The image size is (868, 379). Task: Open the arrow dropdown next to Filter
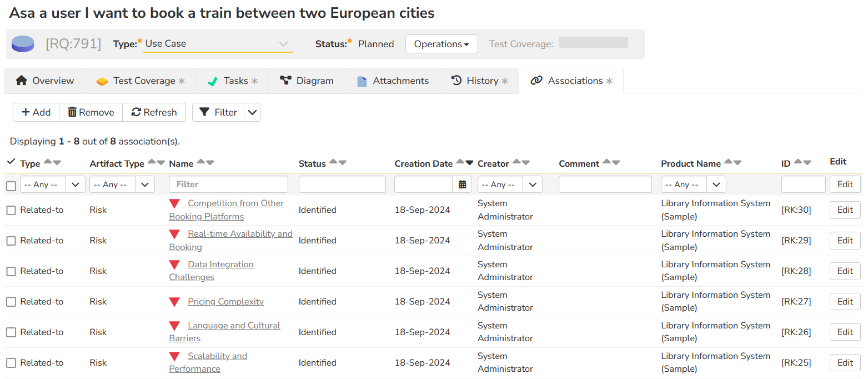[252, 112]
